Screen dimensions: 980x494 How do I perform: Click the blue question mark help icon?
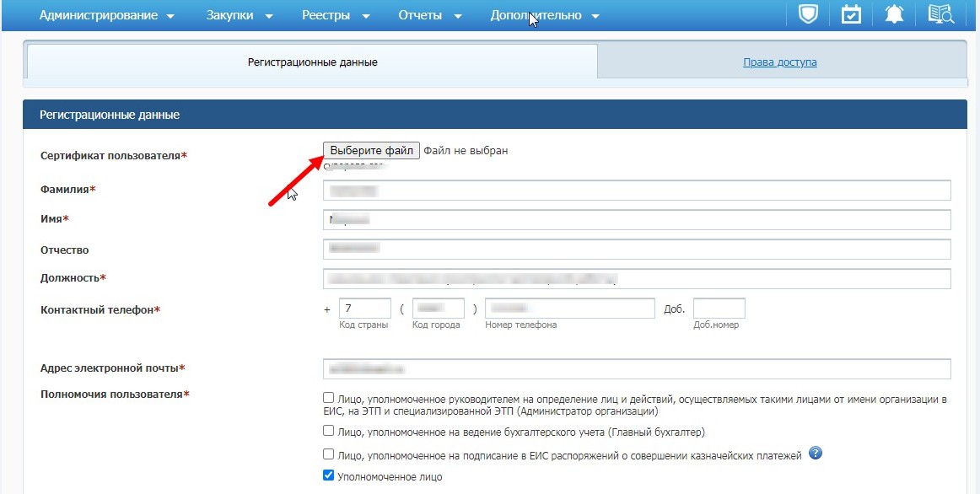[x=816, y=454]
